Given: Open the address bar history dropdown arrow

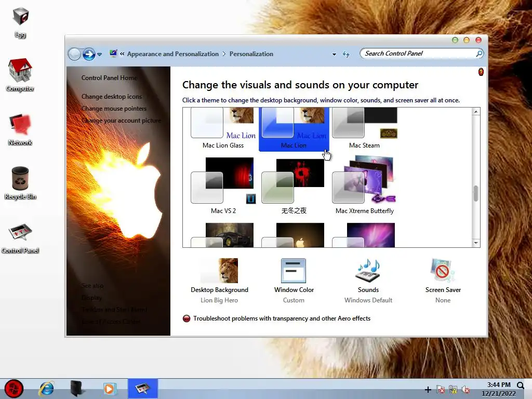Looking at the screenshot, I should [334, 54].
